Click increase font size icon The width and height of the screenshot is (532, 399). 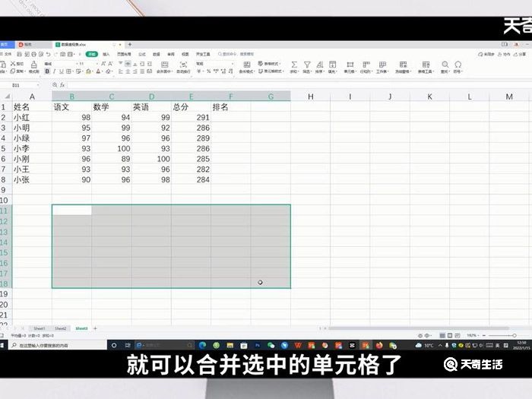pyautogui.click(x=103, y=63)
